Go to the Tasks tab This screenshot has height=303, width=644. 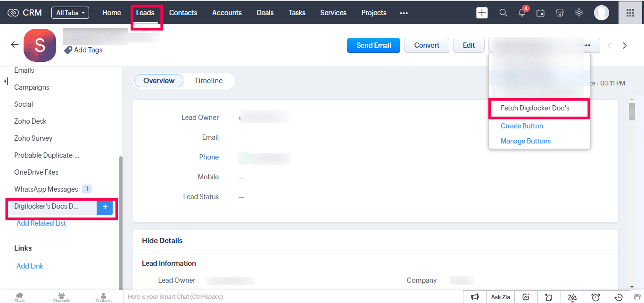(x=297, y=13)
